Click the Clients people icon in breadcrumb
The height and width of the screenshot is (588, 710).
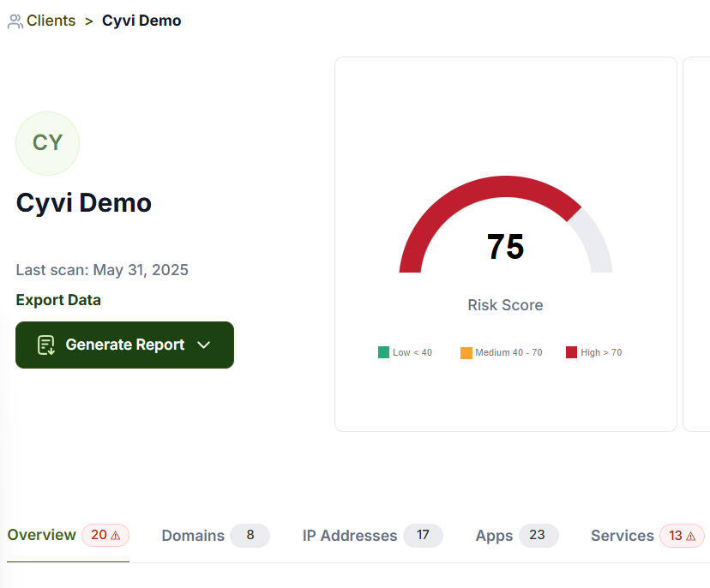click(x=15, y=21)
